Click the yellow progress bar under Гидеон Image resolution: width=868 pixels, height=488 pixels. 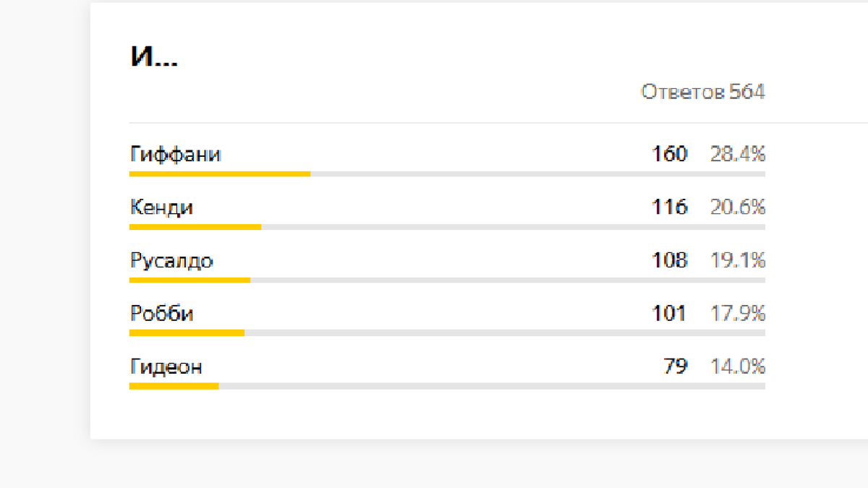(x=174, y=386)
